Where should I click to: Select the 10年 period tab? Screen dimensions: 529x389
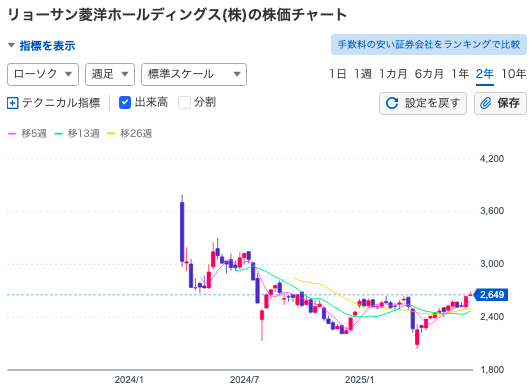coord(513,74)
